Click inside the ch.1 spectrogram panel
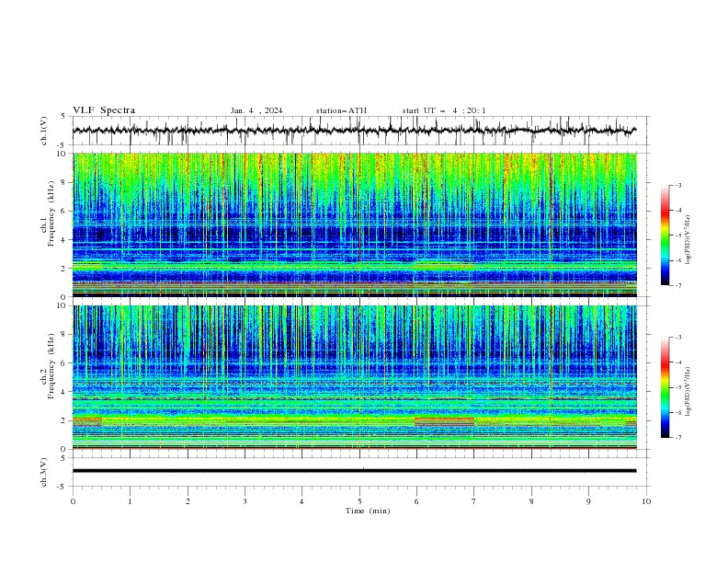 (x=355, y=224)
